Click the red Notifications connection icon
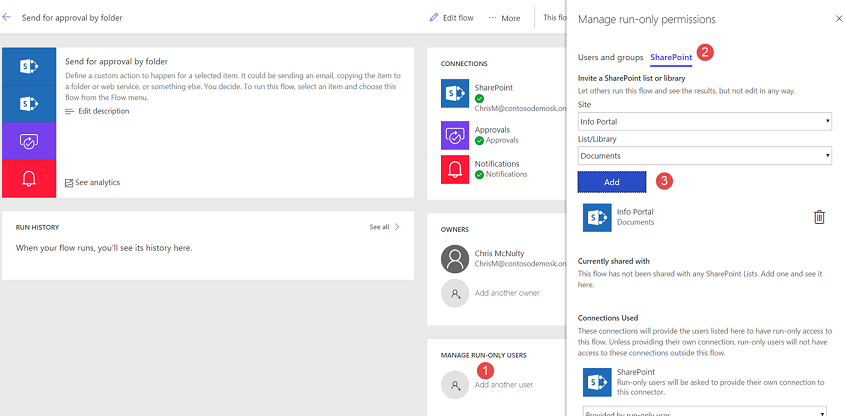The width and height of the screenshot is (843, 416). click(x=454, y=169)
